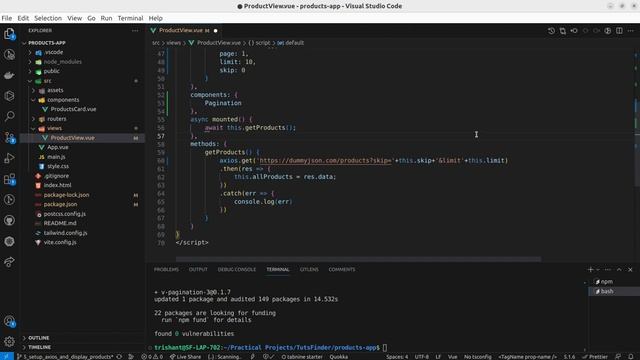Close the terminal panel with X icon
Viewport: 640px width, 360px height.
[x=630, y=269]
